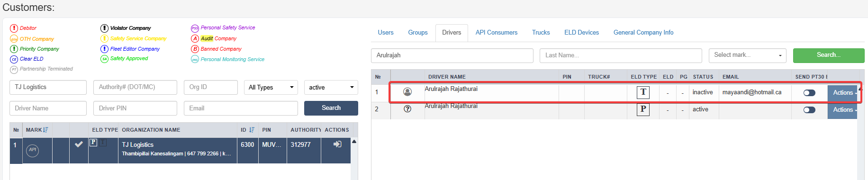868x180 pixels.
Task: Toggle Send PT30 switch for inactive driver
Action: pyautogui.click(x=809, y=93)
